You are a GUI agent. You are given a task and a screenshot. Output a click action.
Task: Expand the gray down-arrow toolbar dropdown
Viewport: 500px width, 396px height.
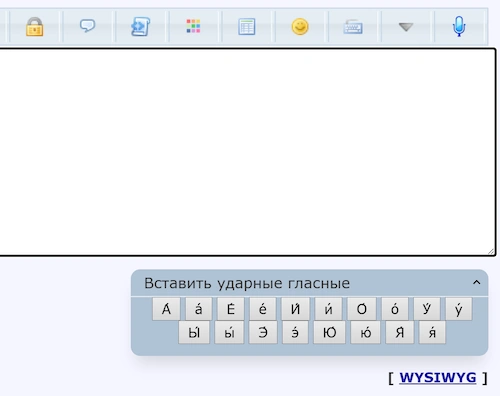pos(406,27)
